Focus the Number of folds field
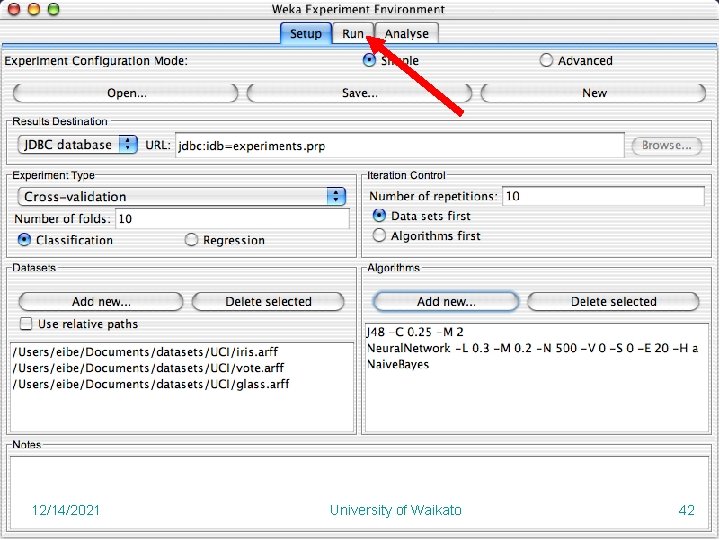Image resolution: width=720 pixels, height=540 pixels. click(232, 219)
